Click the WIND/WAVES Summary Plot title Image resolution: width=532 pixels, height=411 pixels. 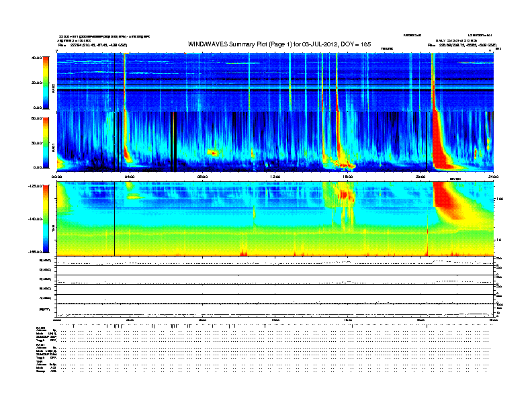[279, 44]
